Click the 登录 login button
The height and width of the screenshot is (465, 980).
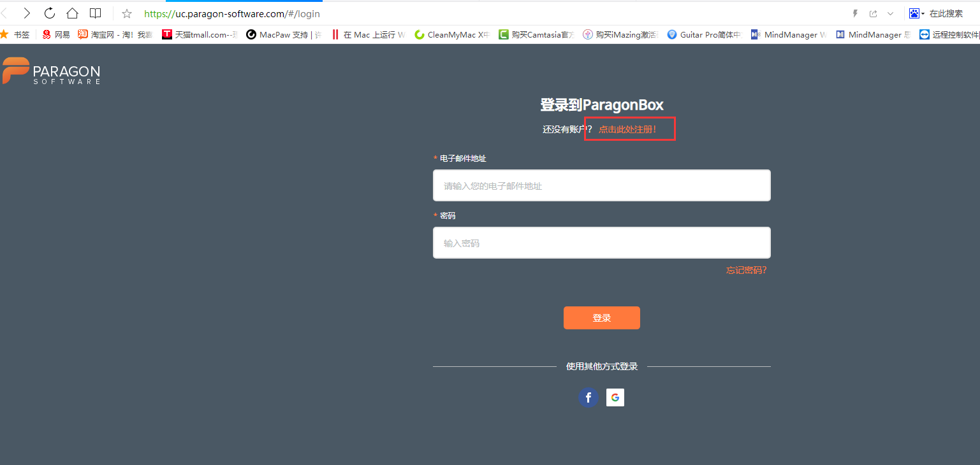(601, 318)
